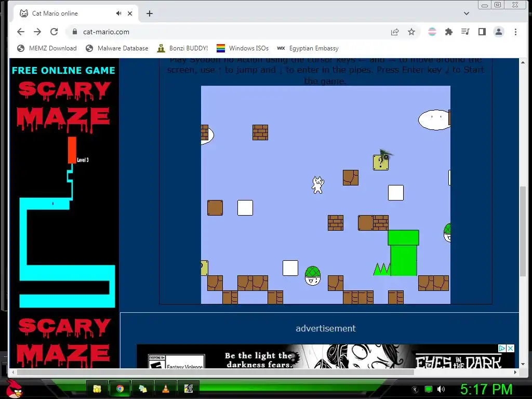This screenshot has width=532, height=399.
Task: Open the Extensions puzzle piece menu
Action: pyautogui.click(x=448, y=32)
